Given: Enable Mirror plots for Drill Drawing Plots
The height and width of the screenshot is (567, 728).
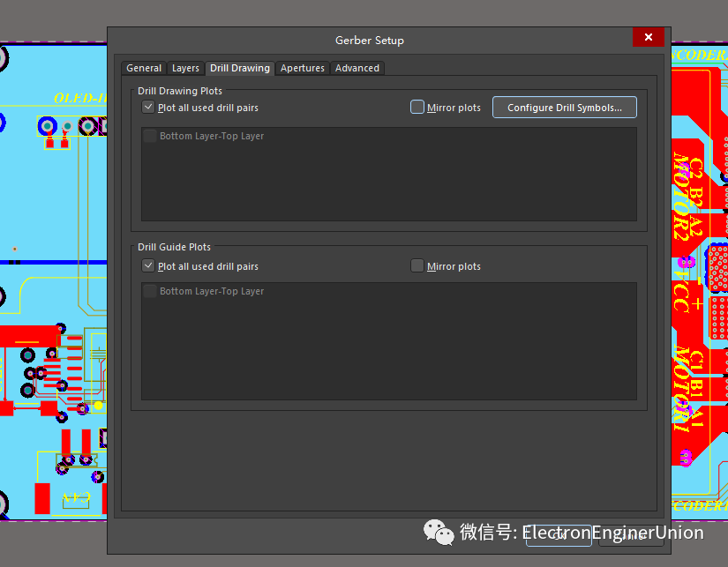Looking at the screenshot, I should (x=417, y=108).
